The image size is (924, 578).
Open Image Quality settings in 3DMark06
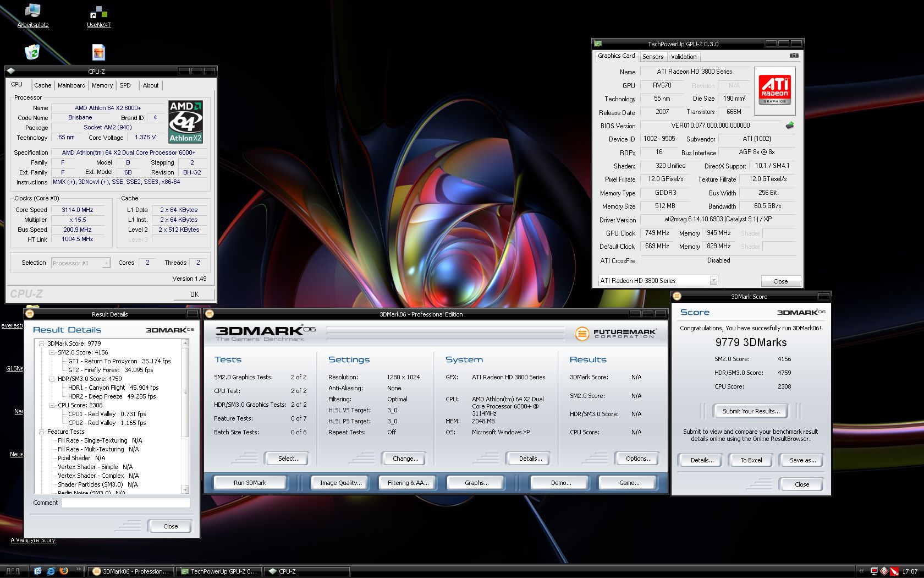click(341, 483)
